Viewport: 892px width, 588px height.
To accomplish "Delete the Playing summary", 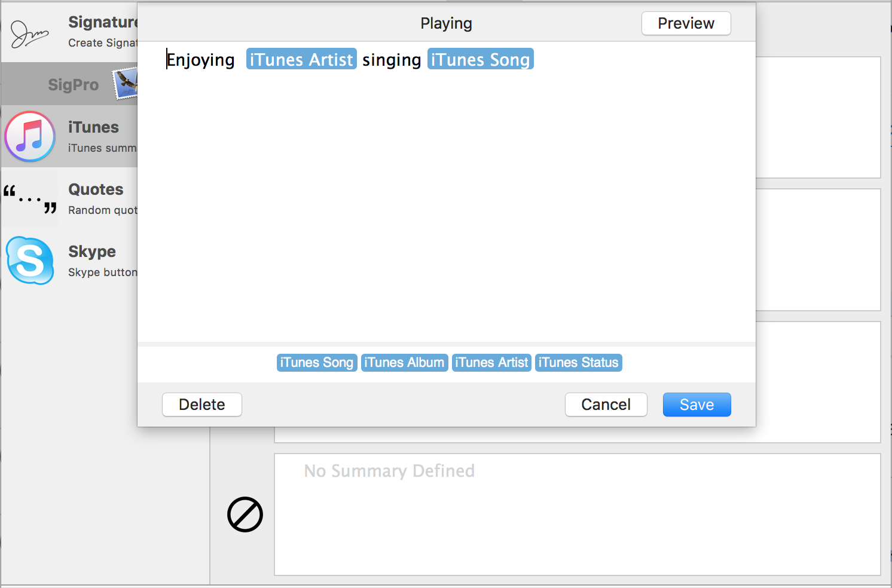I will (x=201, y=405).
